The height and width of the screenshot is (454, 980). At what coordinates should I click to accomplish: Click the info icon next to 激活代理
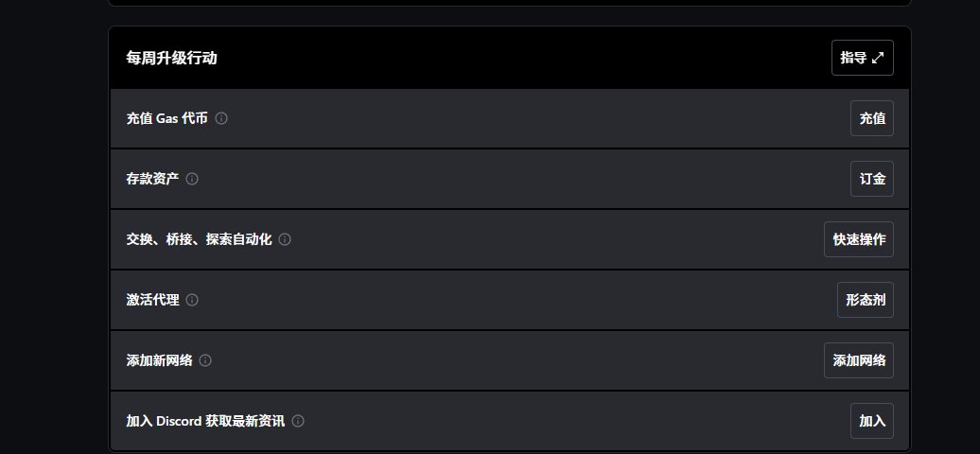(x=193, y=300)
